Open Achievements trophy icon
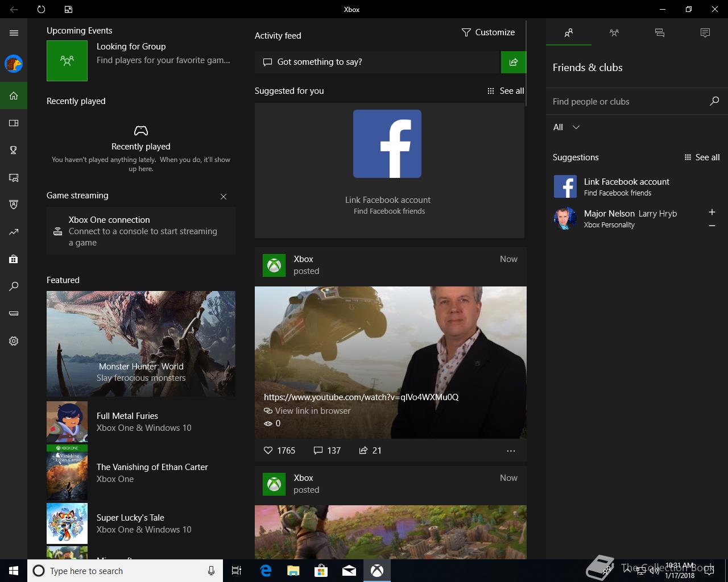Image resolution: width=728 pixels, height=582 pixels. click(x=14, y=150)
